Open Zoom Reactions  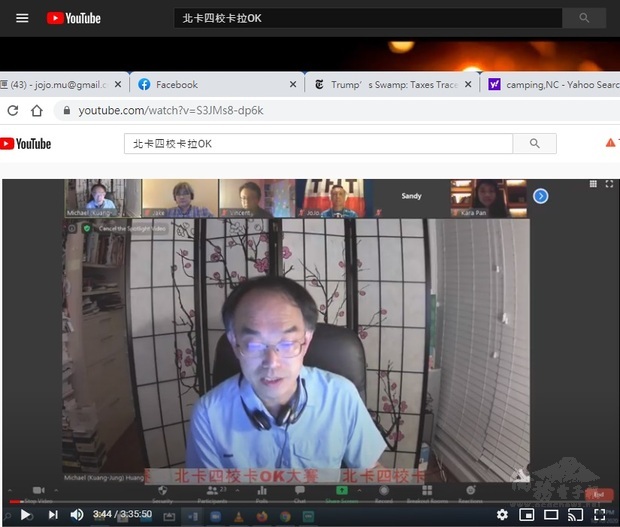click(471, 494)
